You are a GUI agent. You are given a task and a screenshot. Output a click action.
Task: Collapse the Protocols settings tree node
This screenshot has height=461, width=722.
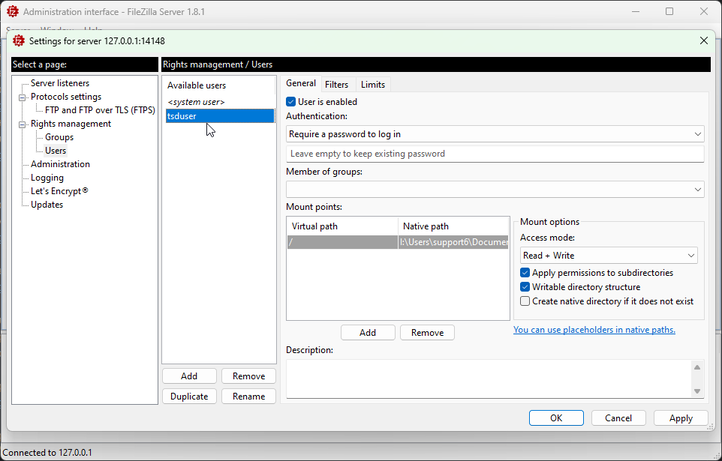[x=22, y=97]
